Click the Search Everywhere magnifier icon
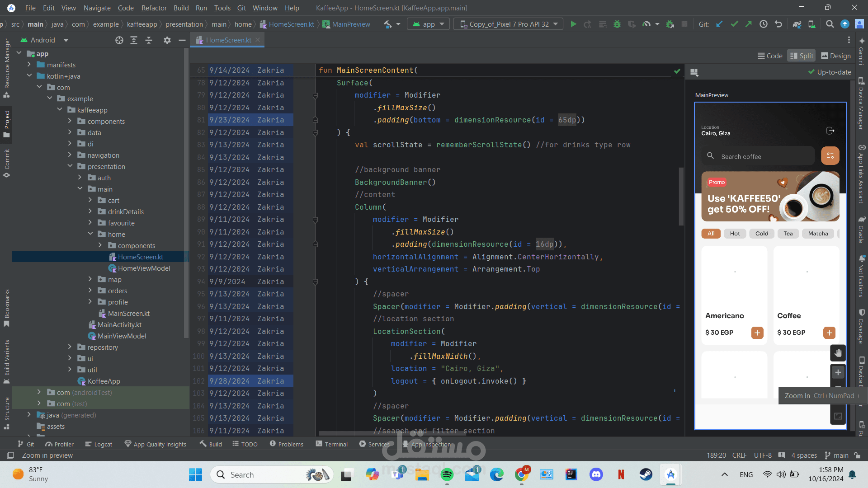The height and width of the screenshot is (488, 868). [830, 24]
